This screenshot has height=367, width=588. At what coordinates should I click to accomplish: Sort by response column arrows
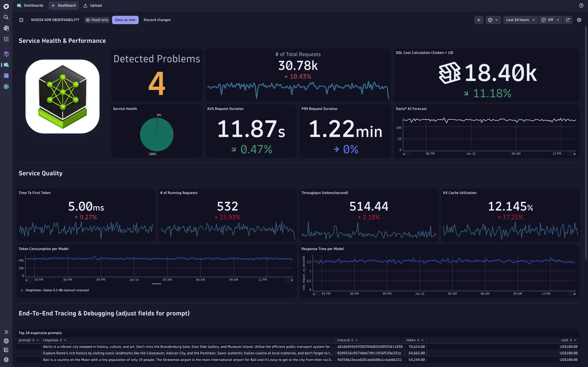(61, 340)
